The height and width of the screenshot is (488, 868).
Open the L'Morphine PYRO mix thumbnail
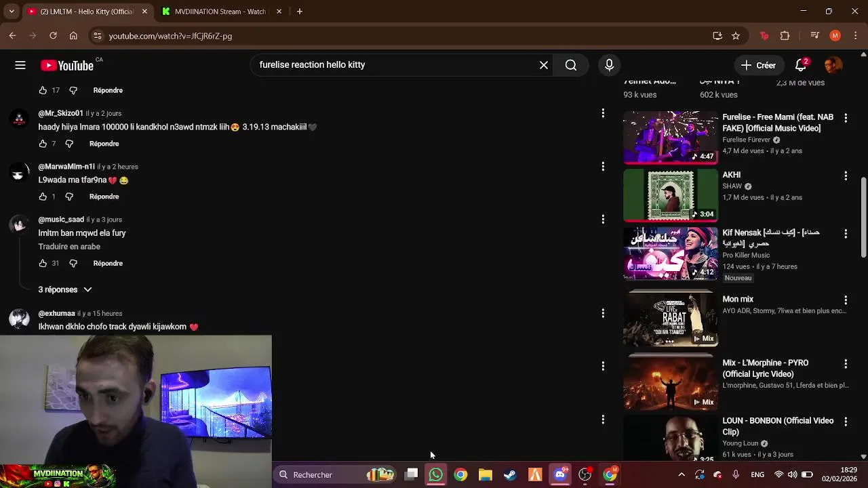tap(670, 383)
